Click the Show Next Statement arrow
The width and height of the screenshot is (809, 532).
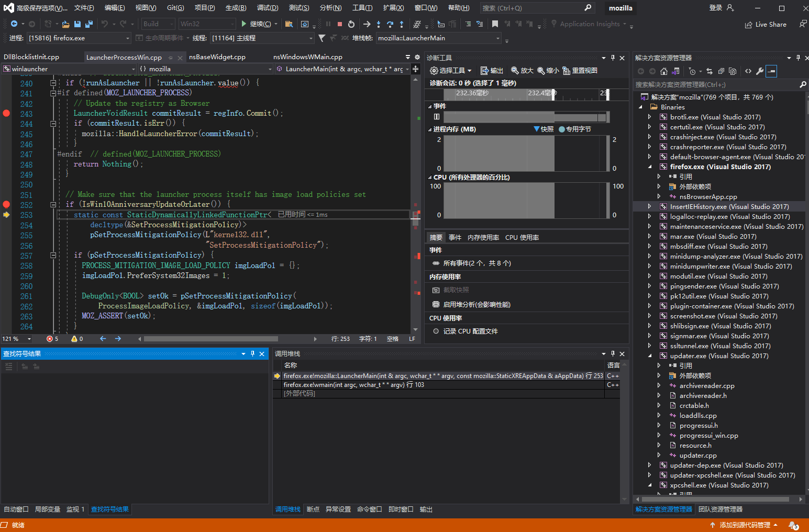click(x=367, y=24)
